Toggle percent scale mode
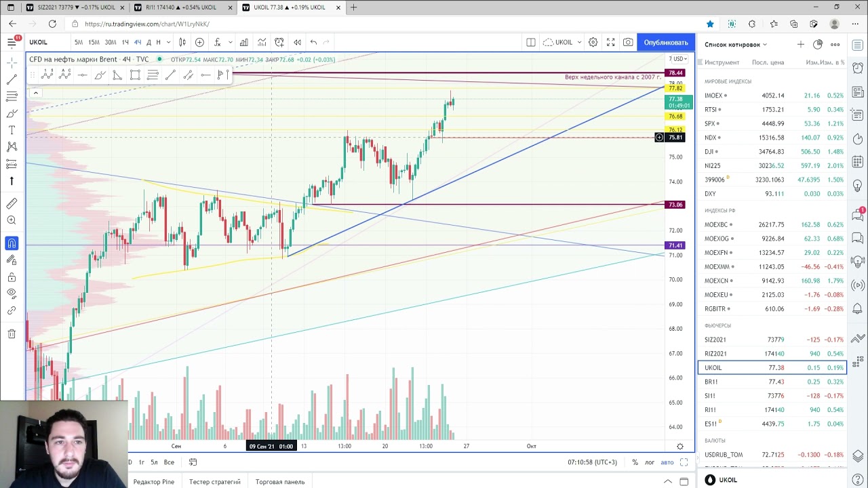 point(635,462)
